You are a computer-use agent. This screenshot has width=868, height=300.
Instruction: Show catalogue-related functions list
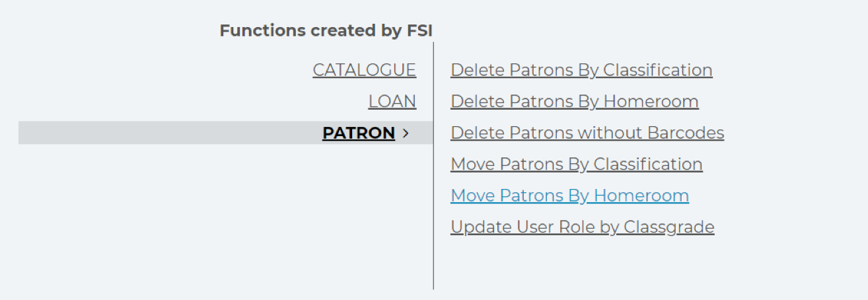(x=365, y=70)
